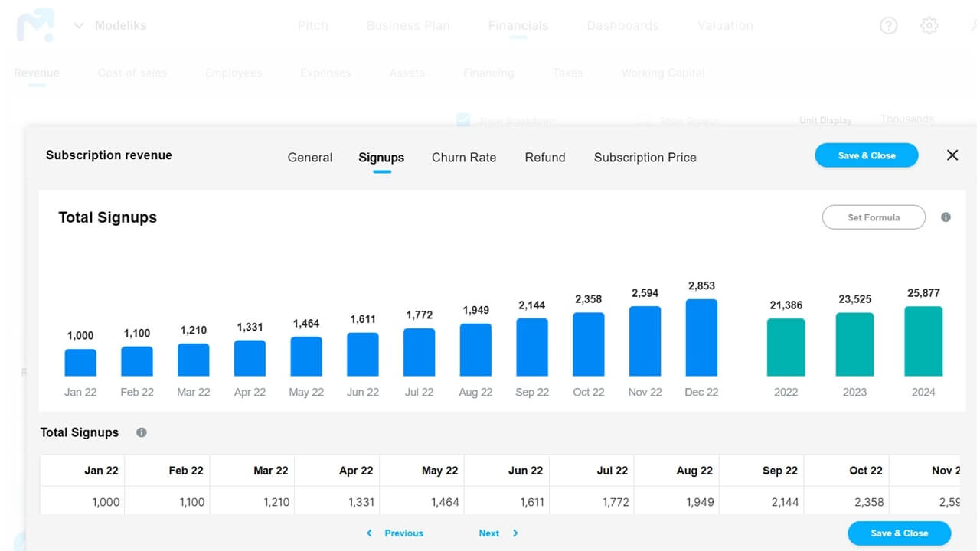Close the Subscription revenue dialog with X
Image resolution: width=980 pixels, height=551 pixels.
(x=952, y=155)
